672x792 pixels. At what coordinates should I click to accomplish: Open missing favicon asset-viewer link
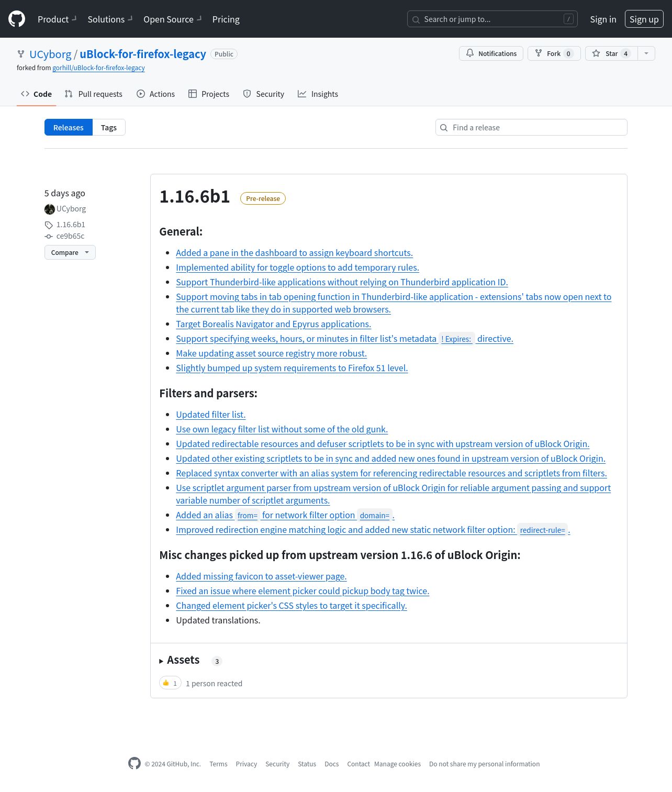261,576
